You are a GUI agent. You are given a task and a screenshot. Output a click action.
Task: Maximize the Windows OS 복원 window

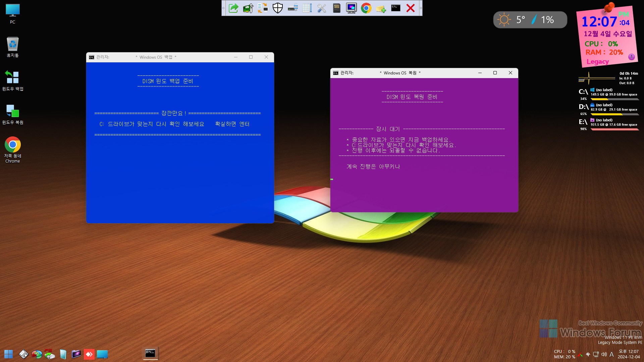[495, 73]
